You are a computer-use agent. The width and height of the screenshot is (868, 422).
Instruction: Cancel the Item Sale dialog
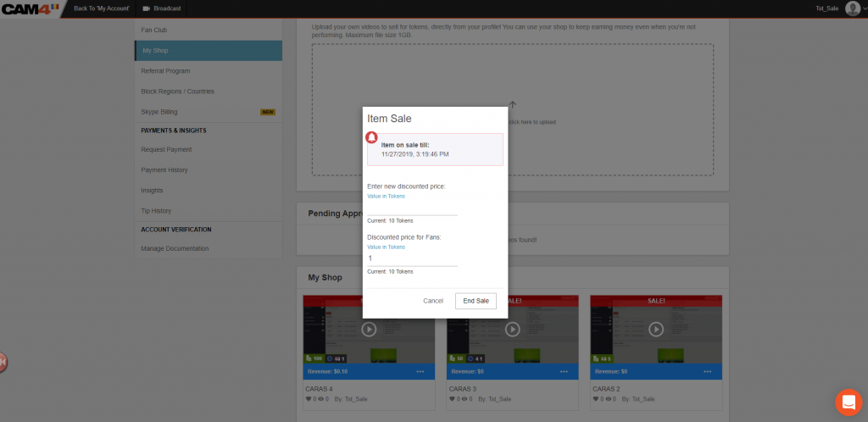click(433, 301)
